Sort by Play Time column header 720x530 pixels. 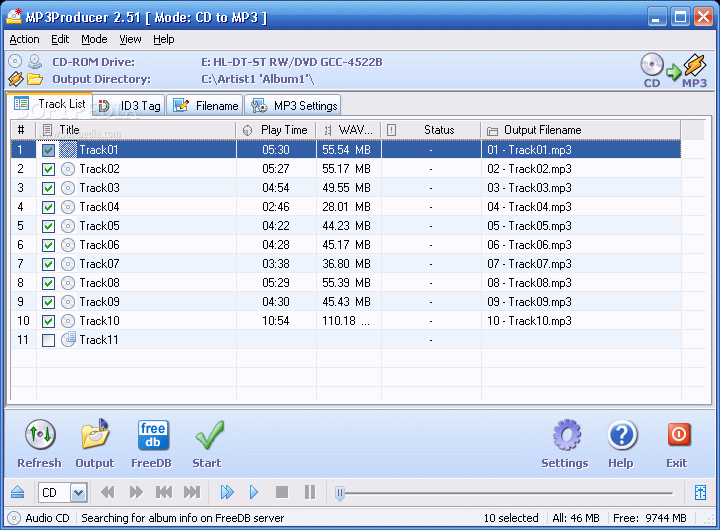pos(276,130)
